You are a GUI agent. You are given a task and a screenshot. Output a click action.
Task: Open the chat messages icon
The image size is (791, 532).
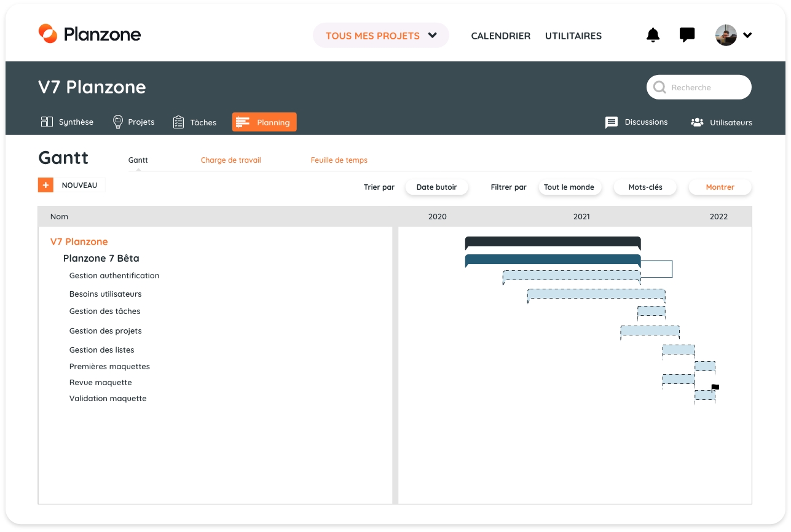click(x=687, y=35)
